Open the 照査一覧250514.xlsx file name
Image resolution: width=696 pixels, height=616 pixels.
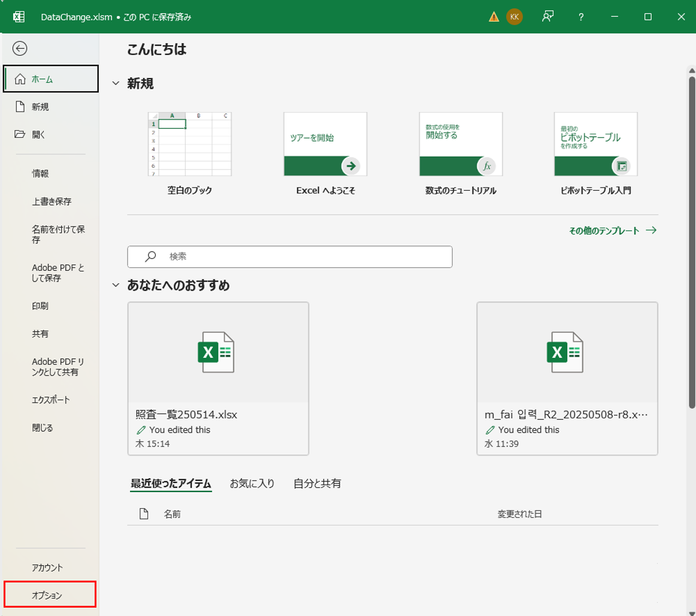tap(186, 415)
